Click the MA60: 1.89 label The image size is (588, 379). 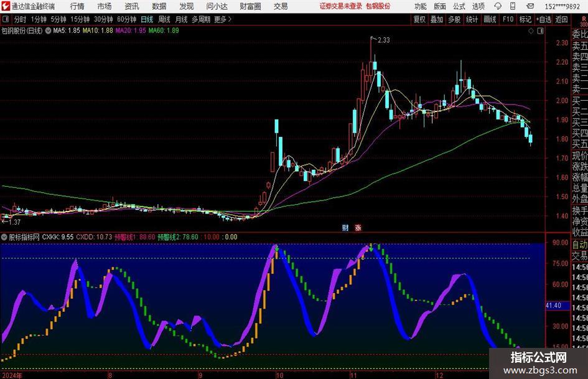pyautogui.click(x=164, y=30)
